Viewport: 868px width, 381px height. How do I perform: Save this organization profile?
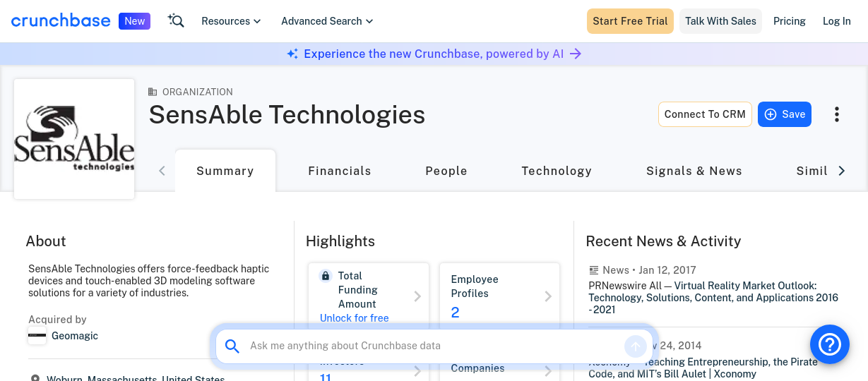coord(785,114)
